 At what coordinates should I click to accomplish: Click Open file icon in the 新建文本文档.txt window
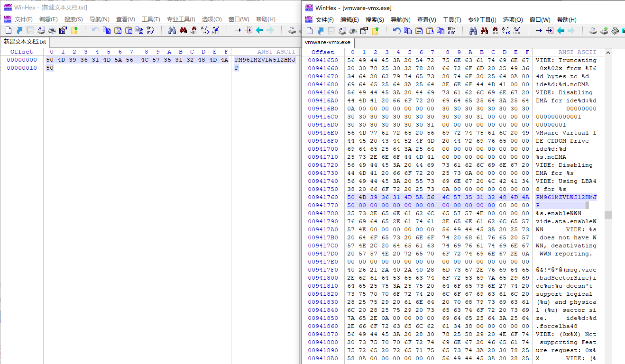(x=19, y=30)
